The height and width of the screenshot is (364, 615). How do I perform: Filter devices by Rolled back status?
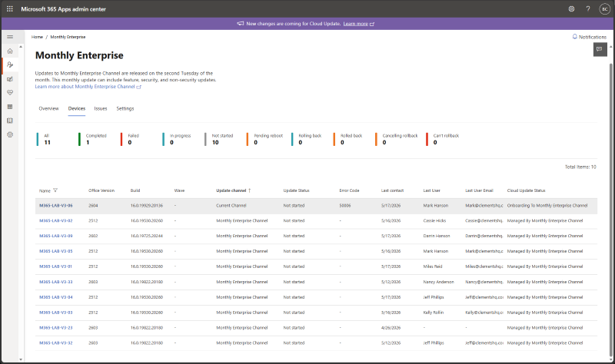348,139
